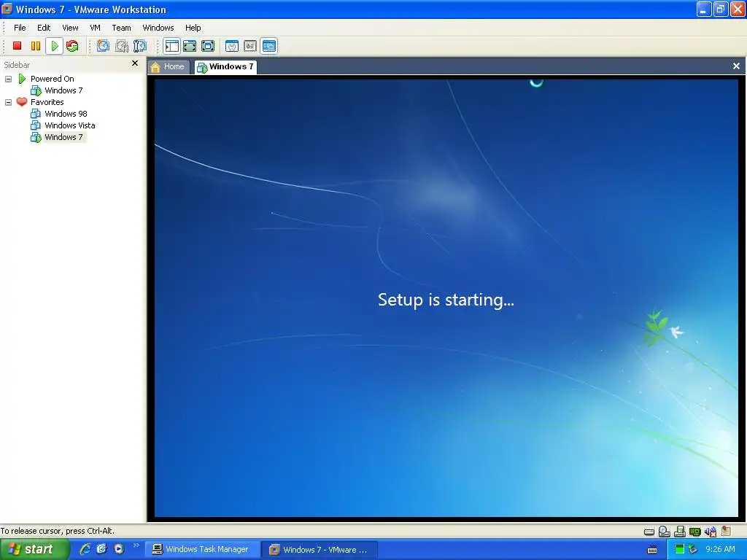Screen dimensions: 747x560
Task: Click the green Power On play icon
Action: (x=54, y=46)
